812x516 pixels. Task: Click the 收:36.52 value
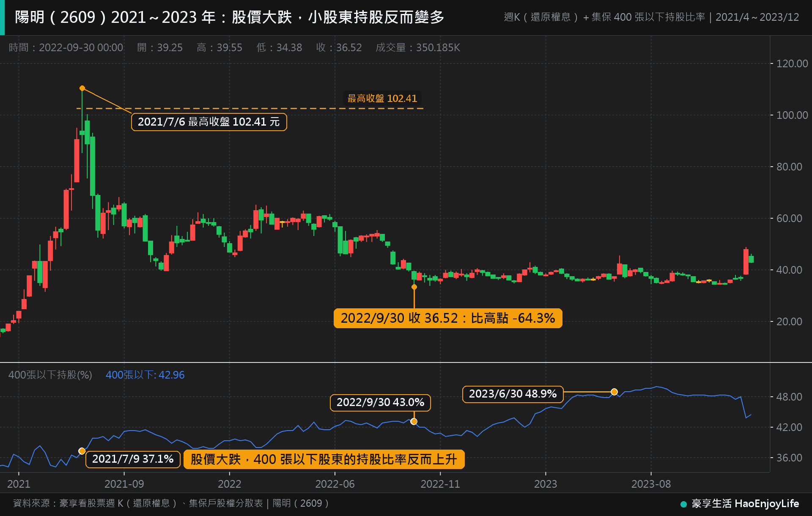point(339,47)
